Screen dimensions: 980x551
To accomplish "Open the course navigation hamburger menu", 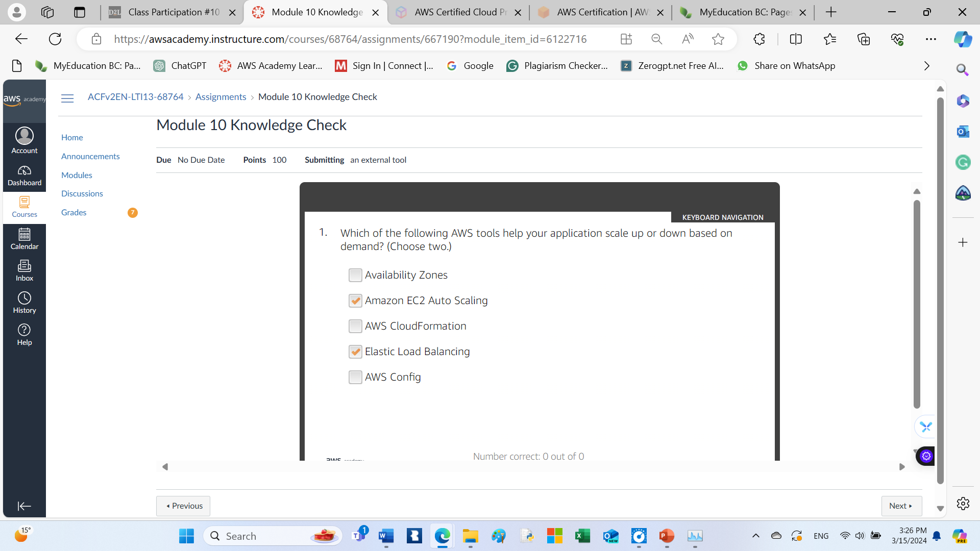I will (x=67, y=98).
